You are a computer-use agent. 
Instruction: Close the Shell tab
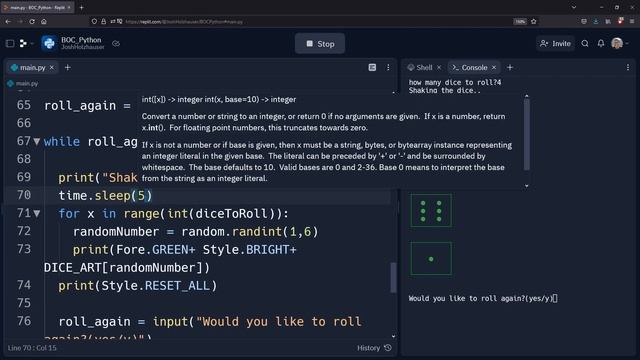coord(439,67)
